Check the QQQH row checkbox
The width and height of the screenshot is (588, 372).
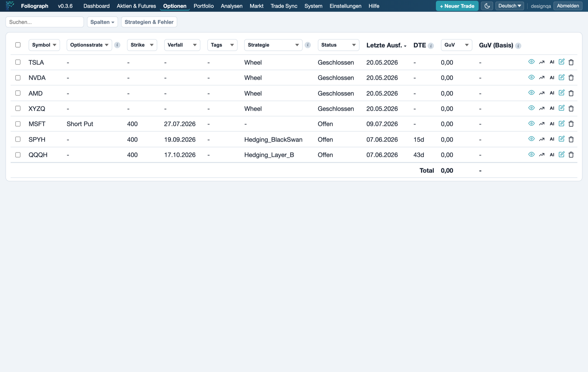tap(18, 155)
